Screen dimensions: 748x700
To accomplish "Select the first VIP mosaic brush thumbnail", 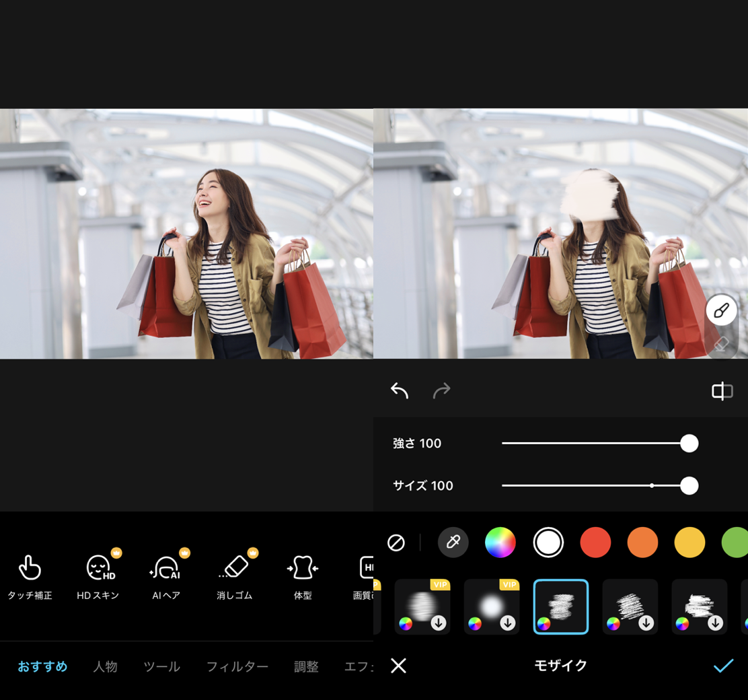I will [x=422, y=606].
